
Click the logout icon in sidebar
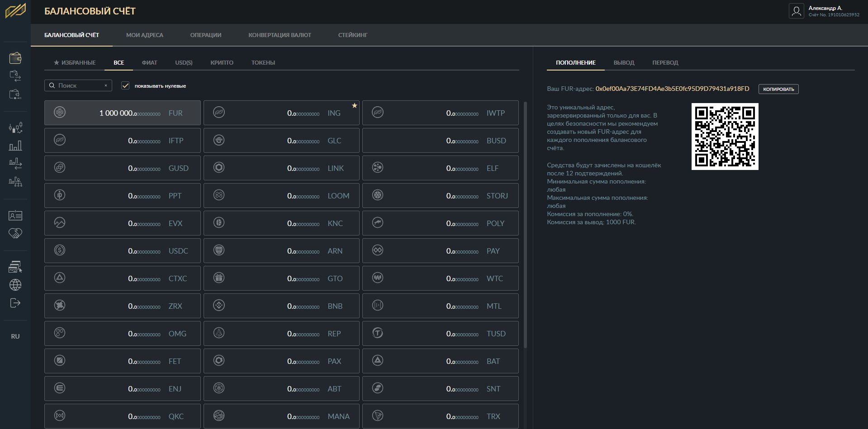[x=15, y=303]
